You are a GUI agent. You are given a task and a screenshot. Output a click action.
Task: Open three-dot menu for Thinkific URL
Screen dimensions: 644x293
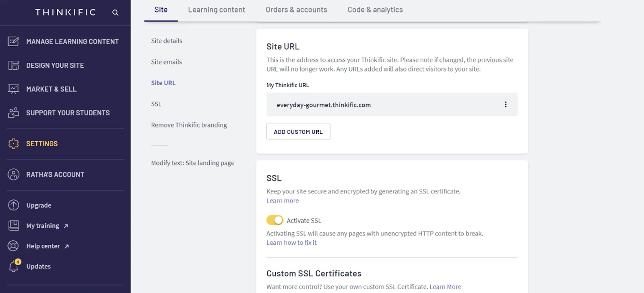pyautogui.click(x=506, y=104)
